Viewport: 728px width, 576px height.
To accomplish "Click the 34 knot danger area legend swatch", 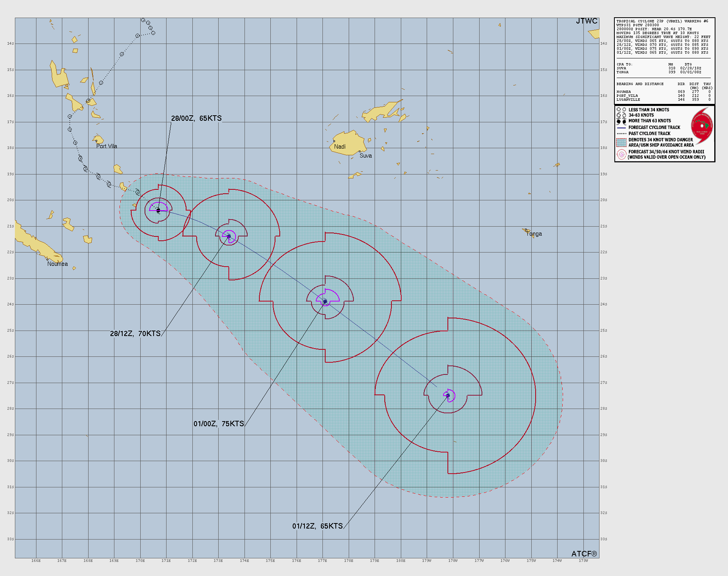I will 621,142.
